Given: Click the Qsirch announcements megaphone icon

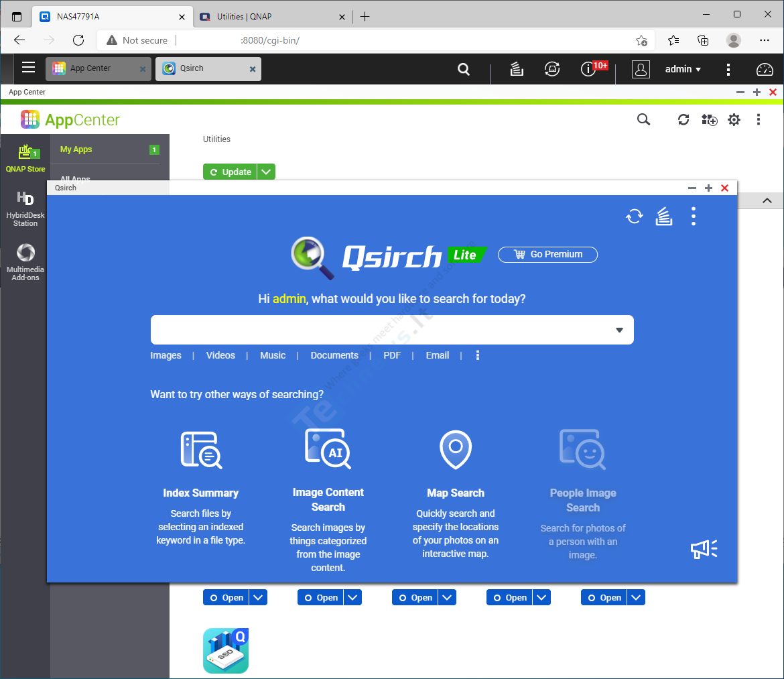Looking at the screenshot, I should (704, 549).
